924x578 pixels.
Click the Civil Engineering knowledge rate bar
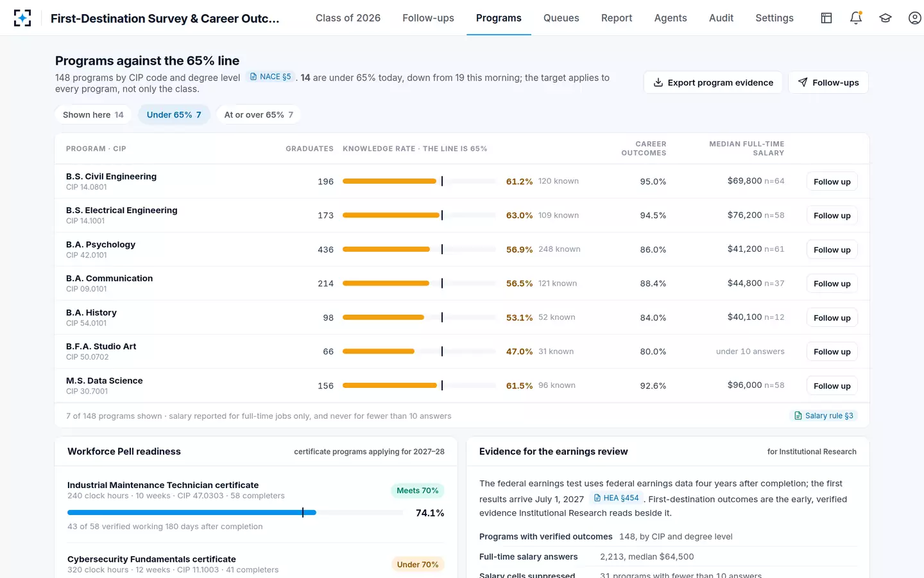point(420,181)
